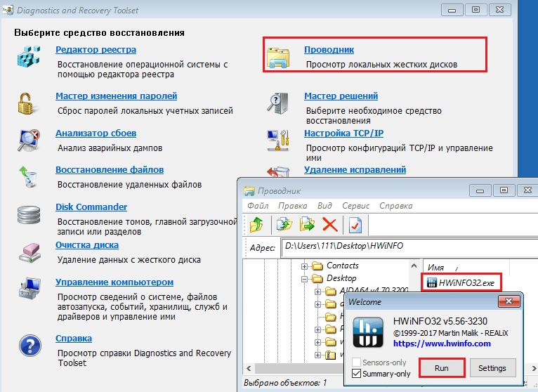Screen dimensions: 538x392
Task: Click the red X delete toolbar icon
Action: coord(329,225)
